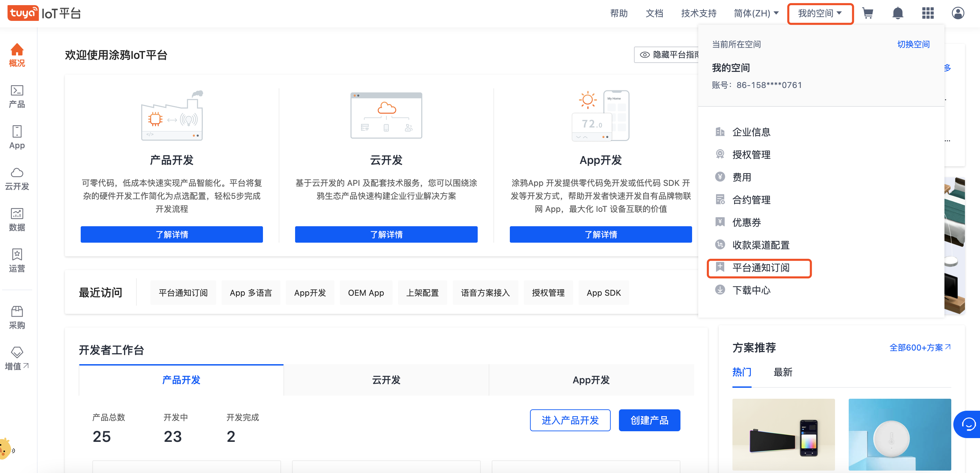
Task: Click the 优惠券 coupon icon
Action: (720, 222)
